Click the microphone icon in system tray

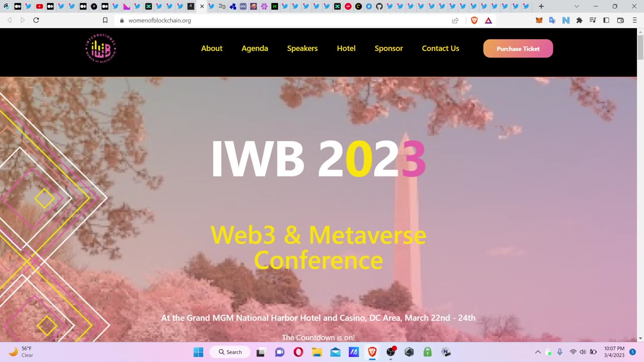point(559,352)
